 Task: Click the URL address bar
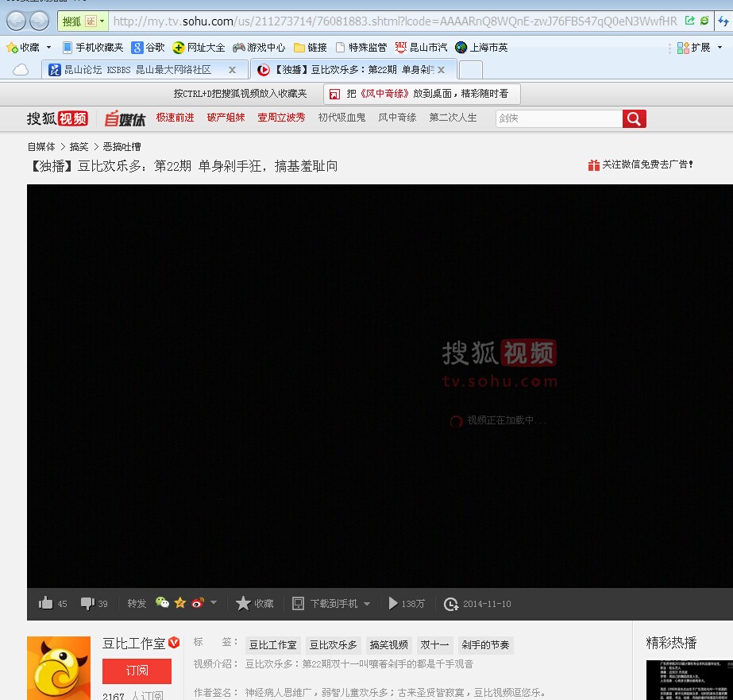[x=395, y=21]
